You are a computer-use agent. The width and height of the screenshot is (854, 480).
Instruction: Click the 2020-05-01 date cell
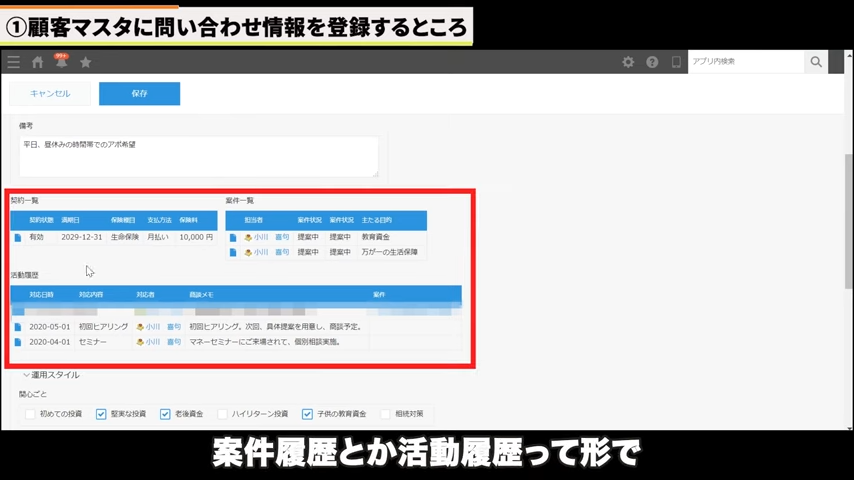(x=50, y=327)
